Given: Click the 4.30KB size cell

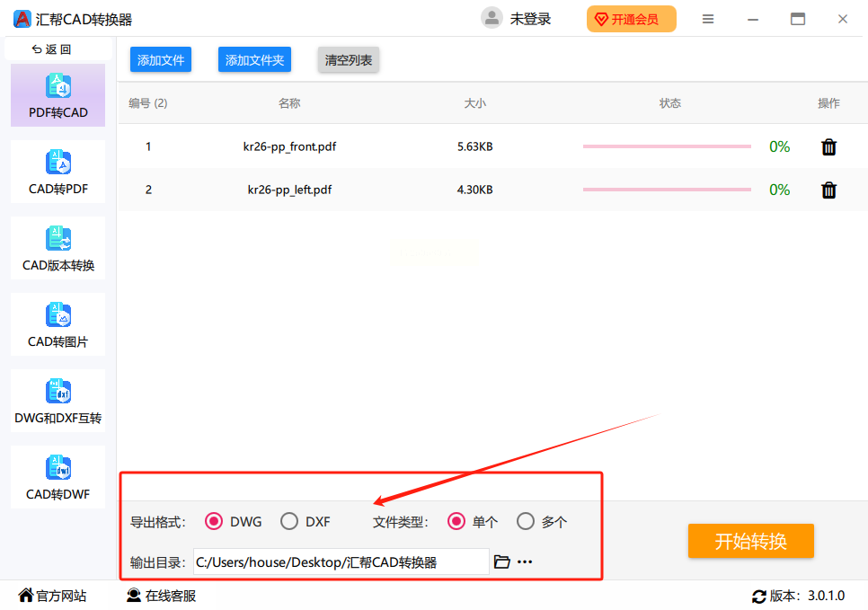Looking at the screenshot, I should pyautogui.click(x=475, y=190).
